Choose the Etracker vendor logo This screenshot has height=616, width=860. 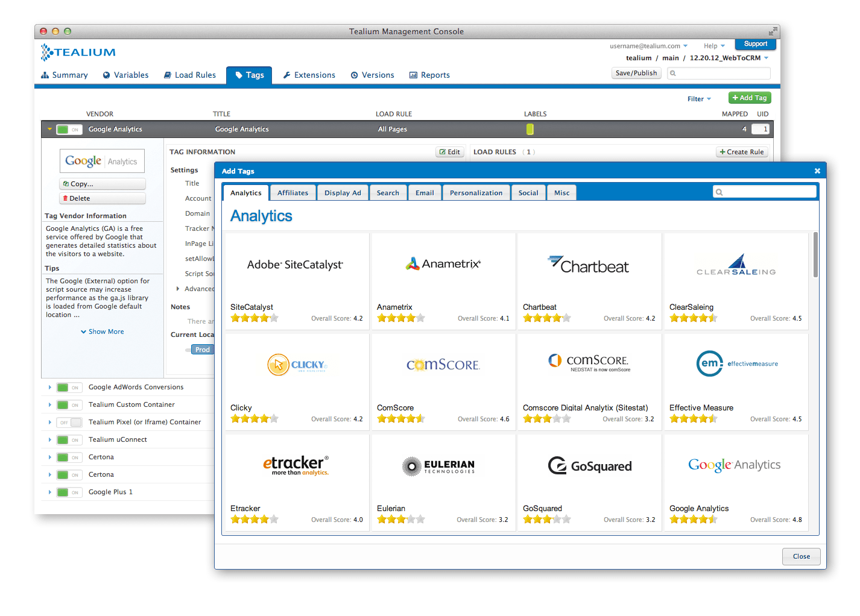[296, 465]
